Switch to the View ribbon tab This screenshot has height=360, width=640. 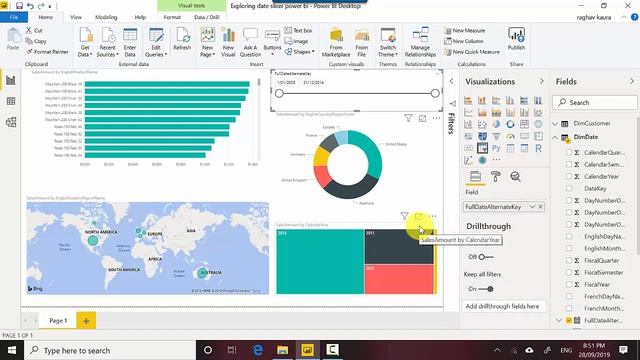coord(76,17)
